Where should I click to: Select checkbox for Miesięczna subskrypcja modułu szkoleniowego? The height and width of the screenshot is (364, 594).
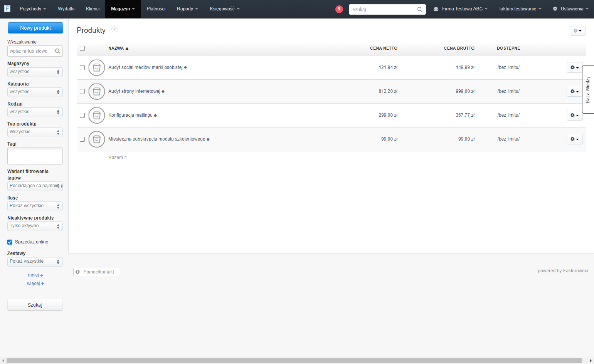coord(82,139)
